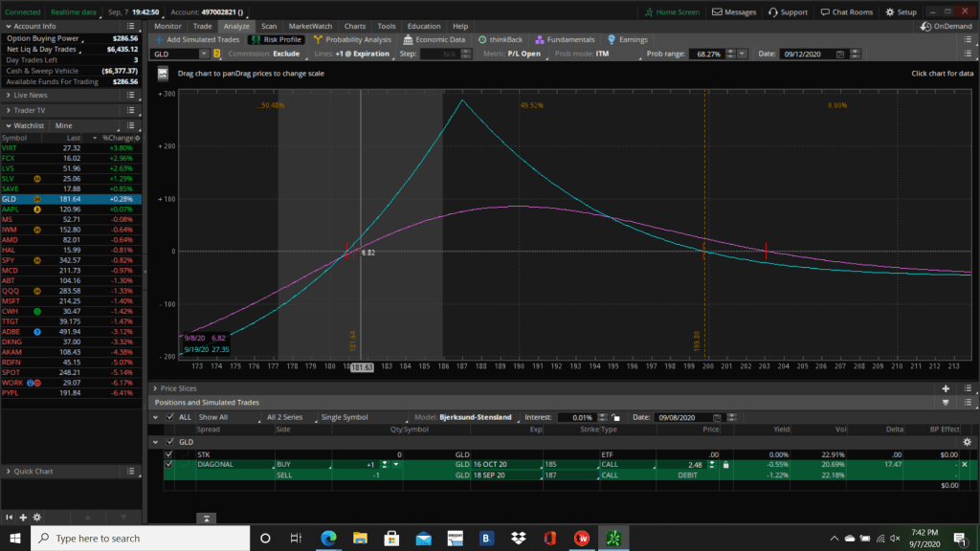This screenshot has height=551, width=980.
Task: Click the OnDemand button
Action: (x=944, y=26)
